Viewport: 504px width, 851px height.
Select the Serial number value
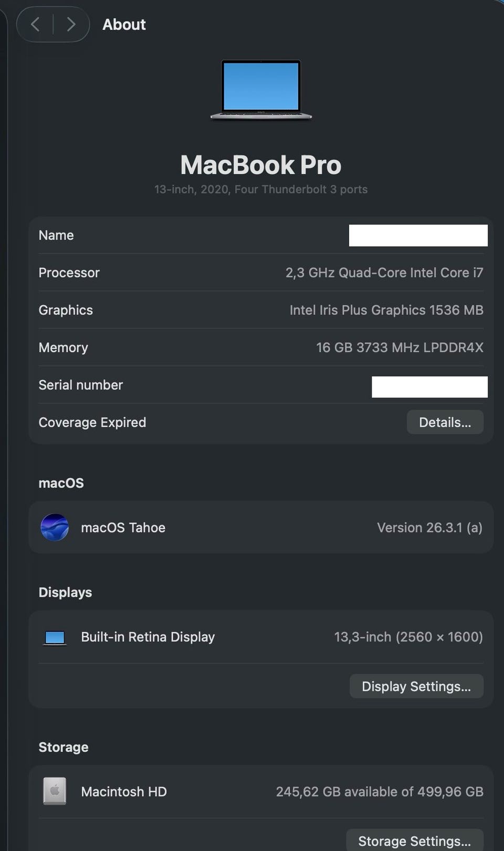pyautogui.click(x=429, y=387)
